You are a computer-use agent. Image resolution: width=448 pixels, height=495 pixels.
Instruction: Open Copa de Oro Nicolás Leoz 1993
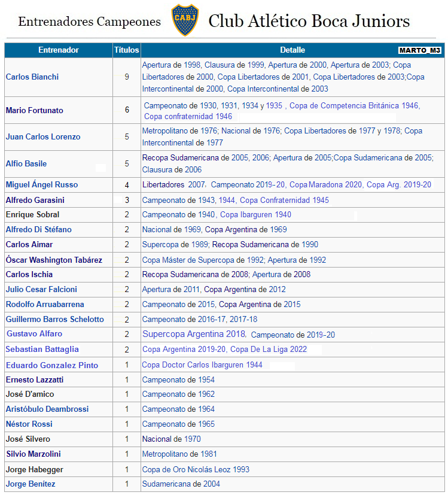(x=196, y=469)
